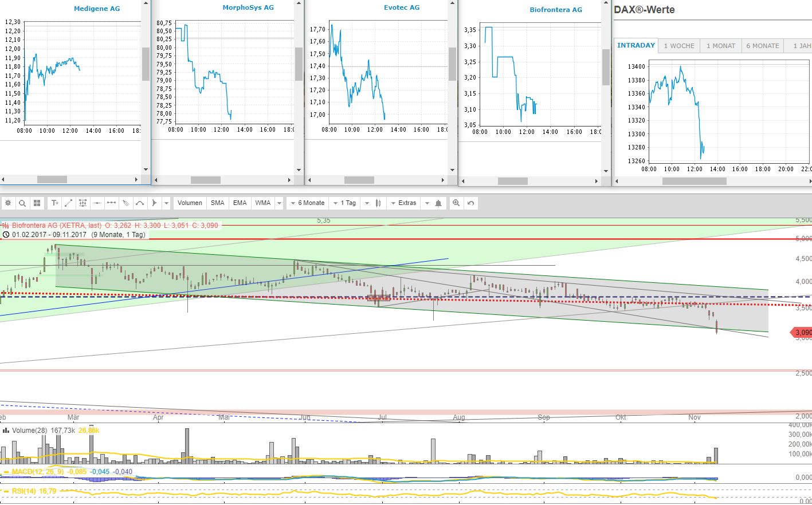Click the zoom-in magnifier icon
Image resolution: width=812 pixels, height=505 pixels.
pos(456,203)
